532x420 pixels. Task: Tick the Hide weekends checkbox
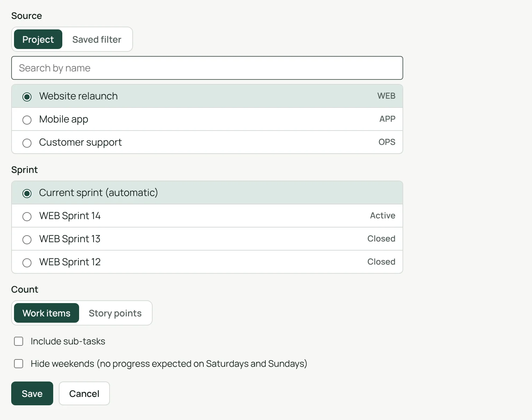pyautogui.click(x=19, y=364)
